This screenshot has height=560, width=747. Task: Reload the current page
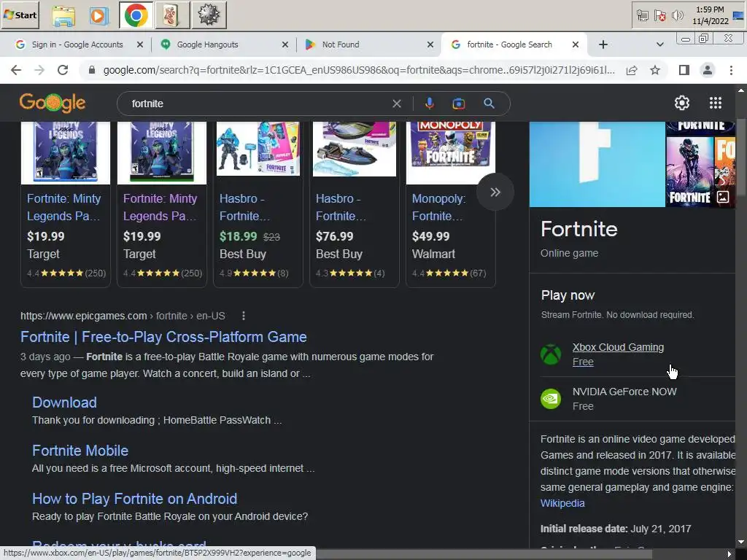pos(63,71)
